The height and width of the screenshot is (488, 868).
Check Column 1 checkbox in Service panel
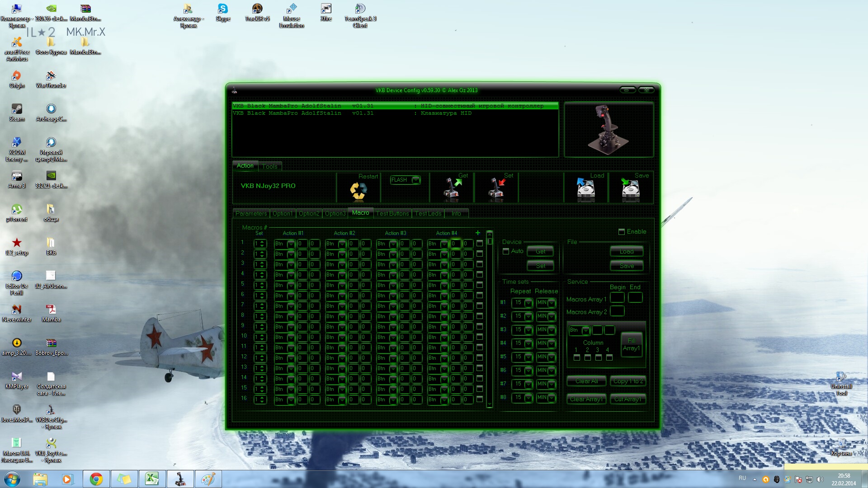pyautogui.click(x=577, y=357)
